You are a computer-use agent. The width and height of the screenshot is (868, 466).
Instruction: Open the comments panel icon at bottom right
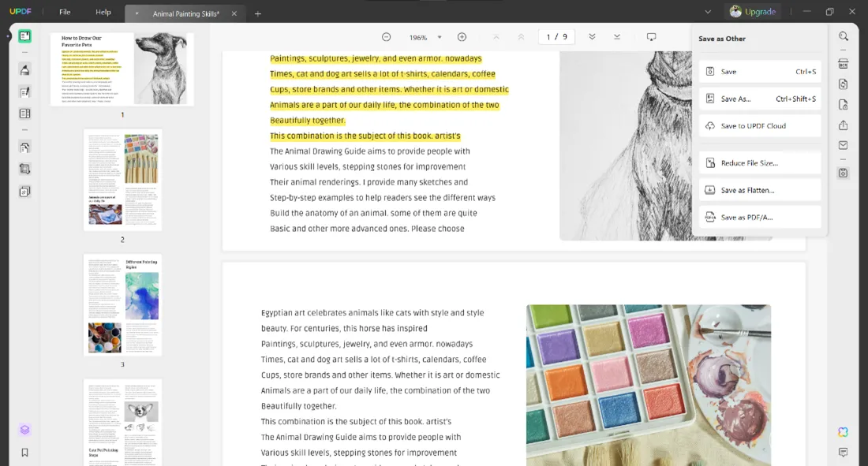[x=843, y=452]
